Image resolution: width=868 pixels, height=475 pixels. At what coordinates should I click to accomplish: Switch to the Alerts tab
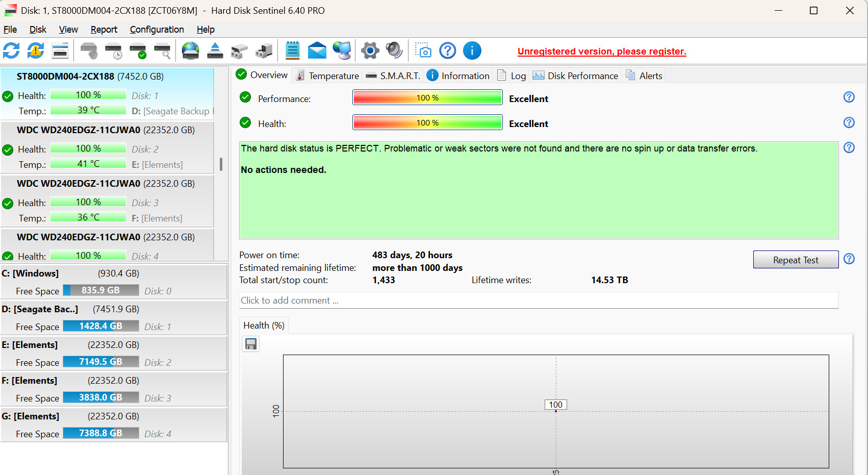click(x=644, y=76)
